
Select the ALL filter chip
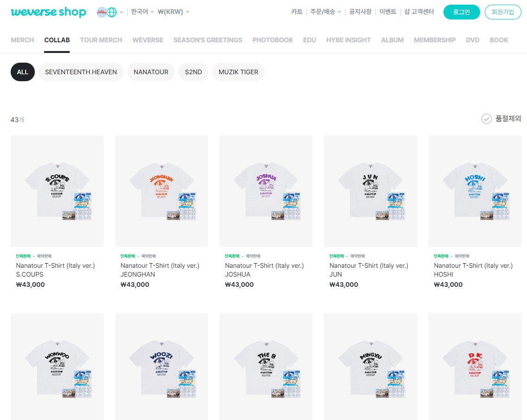(x=22, y=72)
